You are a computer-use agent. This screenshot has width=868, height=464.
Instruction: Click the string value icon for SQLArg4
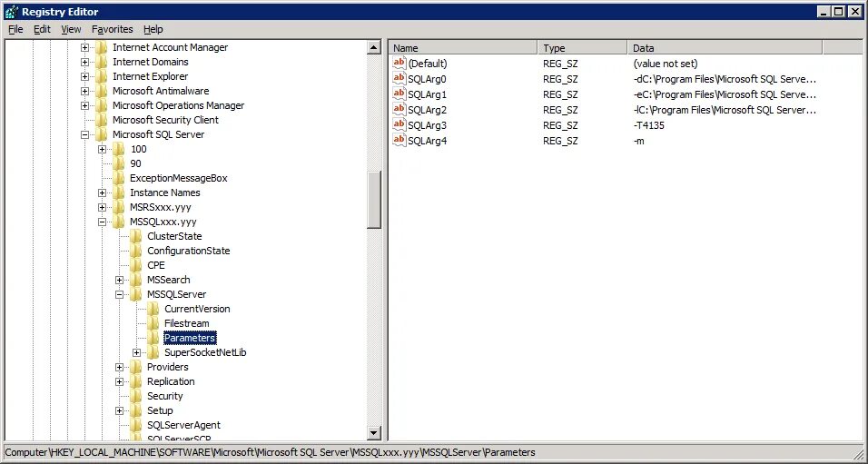pyautogui.click(x=399, y=141)
